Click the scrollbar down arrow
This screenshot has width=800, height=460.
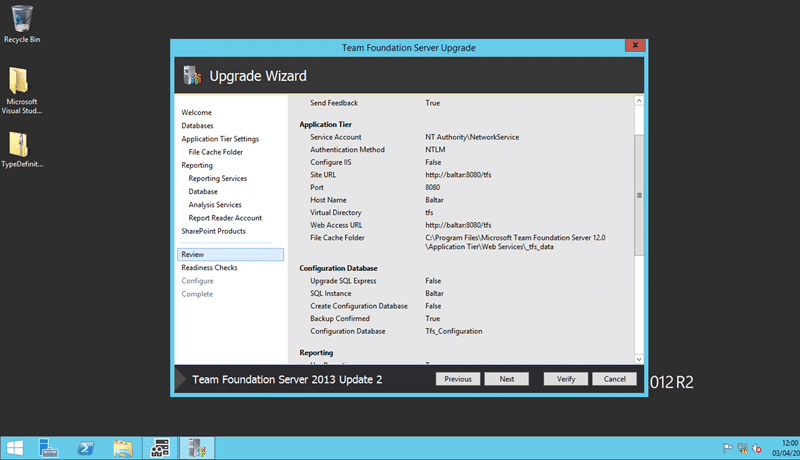coord(639,359)
